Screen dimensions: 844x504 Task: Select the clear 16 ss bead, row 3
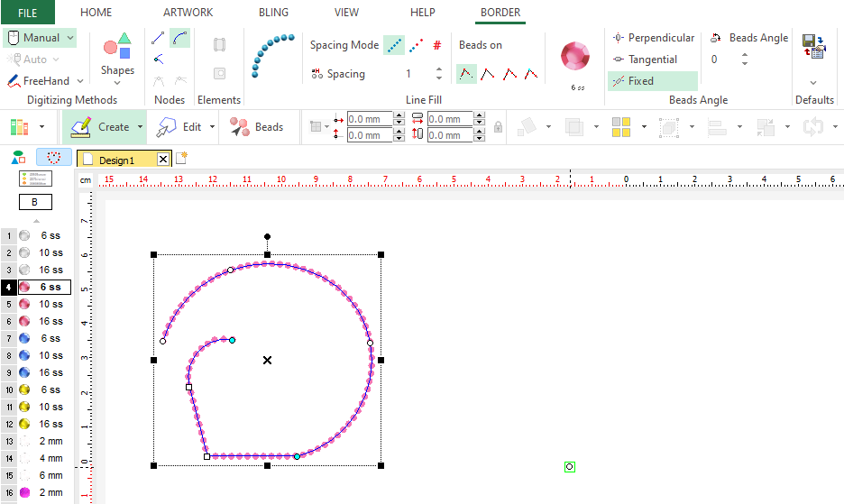(37, 270)
